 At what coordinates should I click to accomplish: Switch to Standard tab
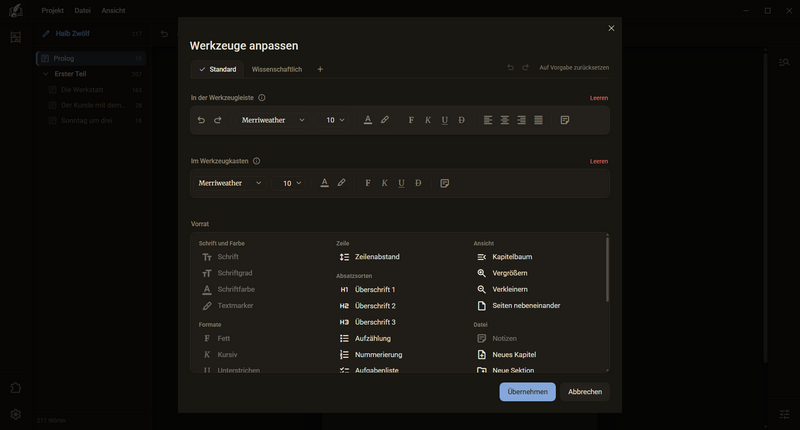(x=218, y=69)
